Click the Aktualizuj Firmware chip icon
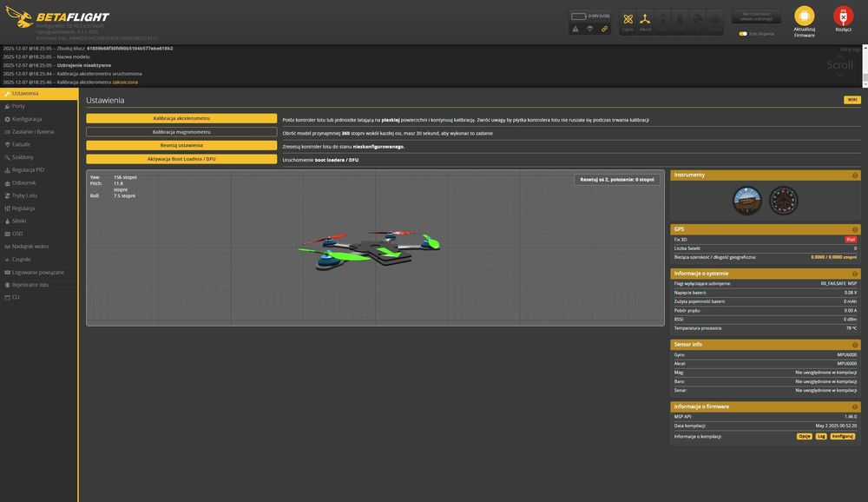This screenshot has width=868, height=502. (x=805, y=16)
